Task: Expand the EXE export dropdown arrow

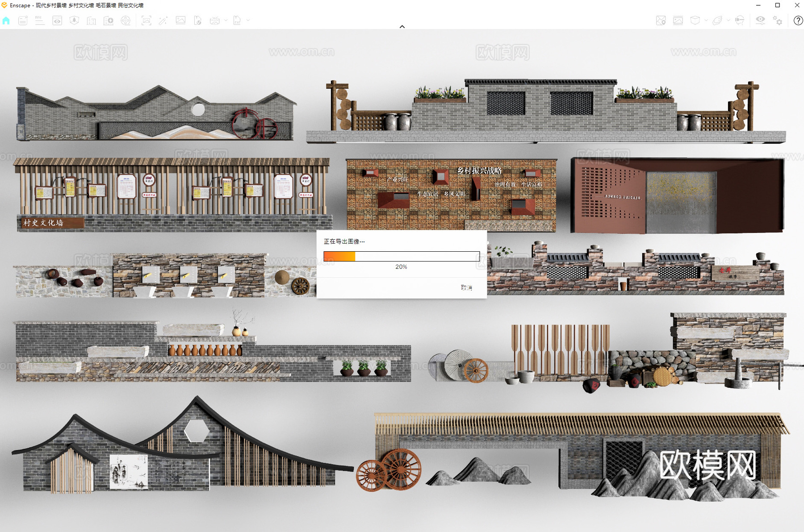Action: coord(248,21)
